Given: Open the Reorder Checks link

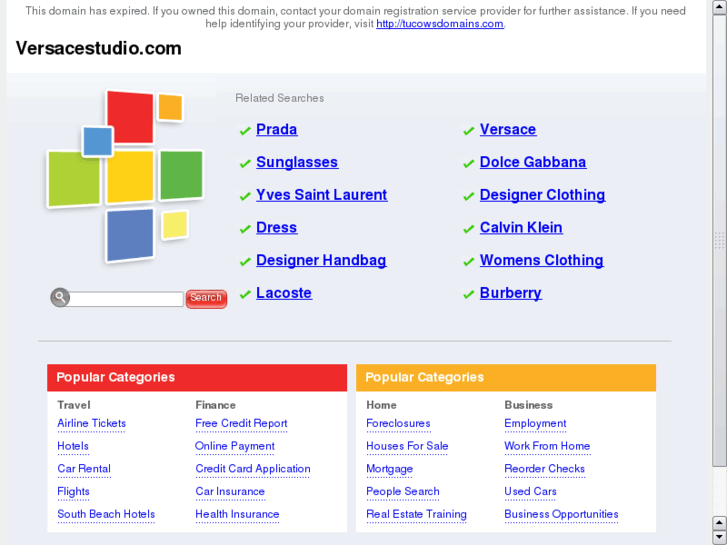Looking at the screenshot, I should 544,469.
